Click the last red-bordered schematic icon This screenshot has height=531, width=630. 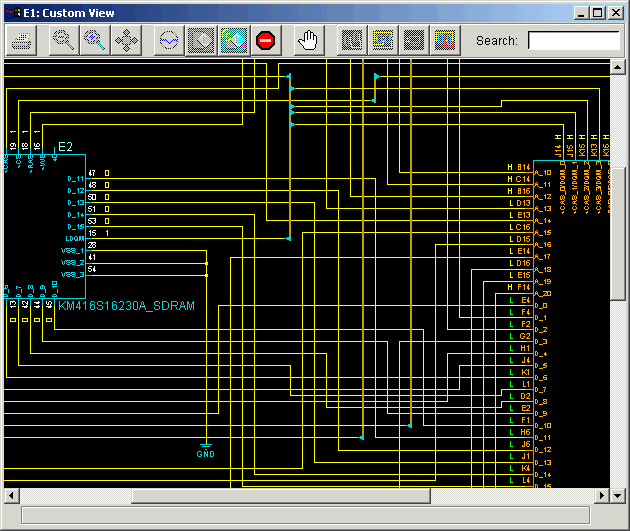point(445,41)
